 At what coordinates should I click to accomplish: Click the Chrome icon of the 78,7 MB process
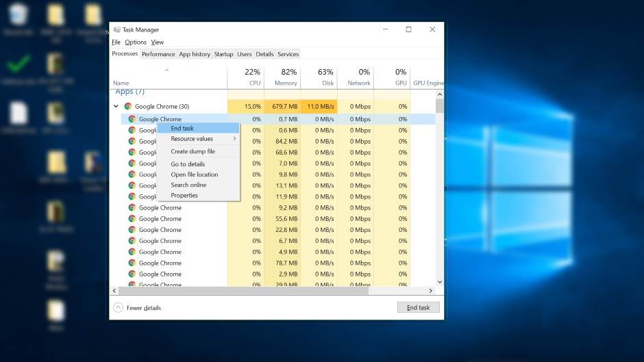click(x=132, y=263)
